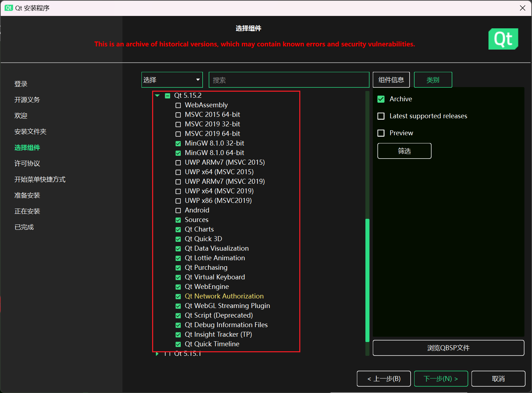Uncheck Qt Data Visualization checkbox

pos(178,249)
